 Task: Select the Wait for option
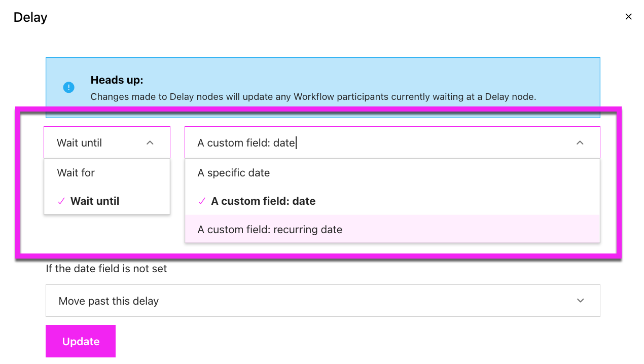[x=76, y=172]
